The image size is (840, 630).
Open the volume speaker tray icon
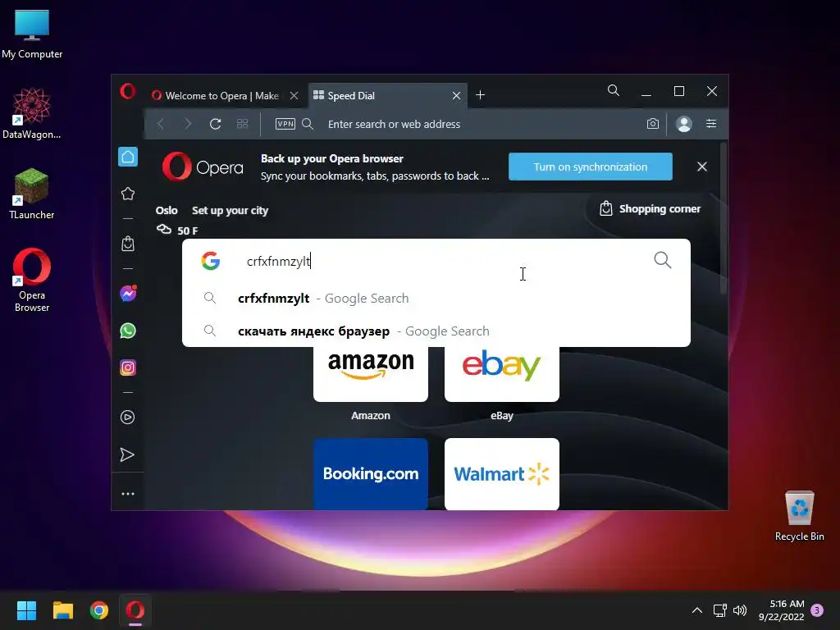740,610
